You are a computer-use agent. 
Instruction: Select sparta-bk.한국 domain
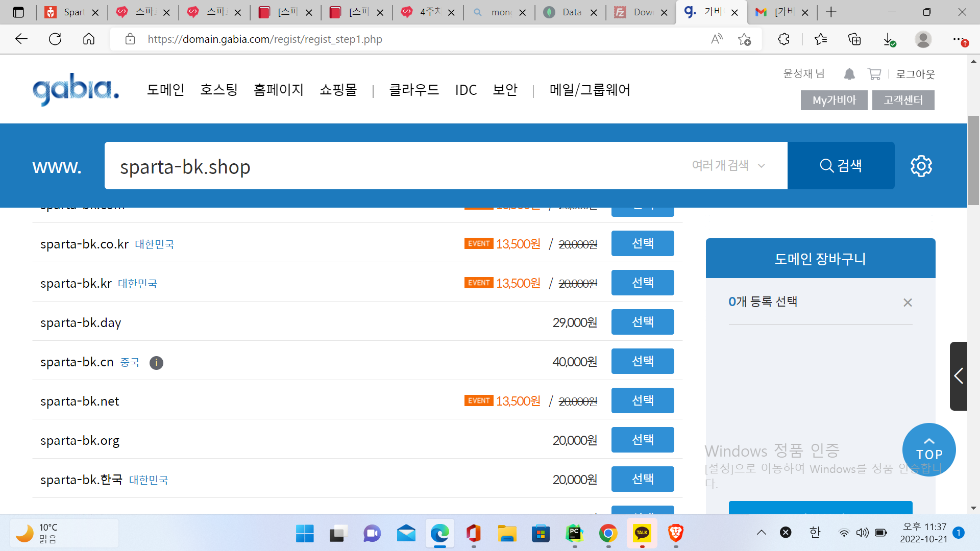tap(643, 479)
